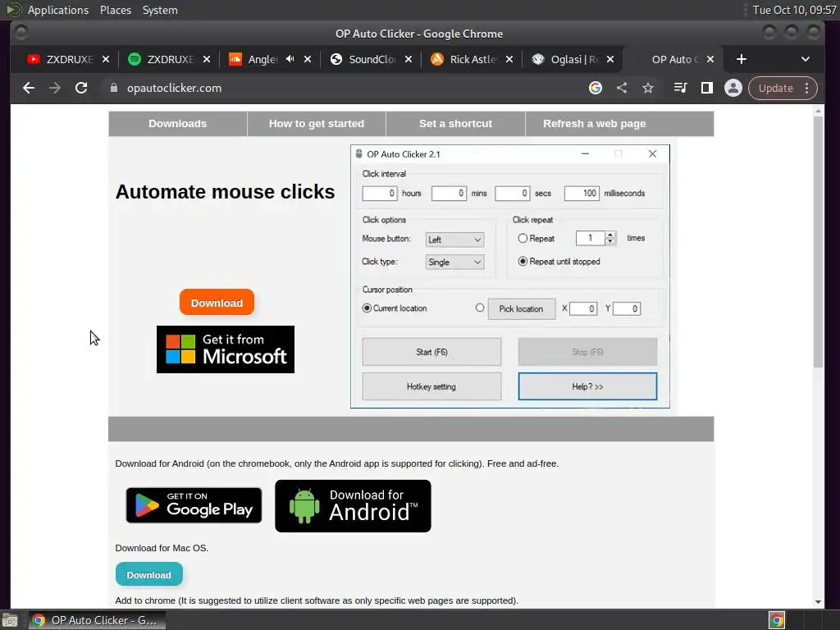This screenshot has height=630, width=840.
Task: Click the Help? >> button
Action: (587, 386)
